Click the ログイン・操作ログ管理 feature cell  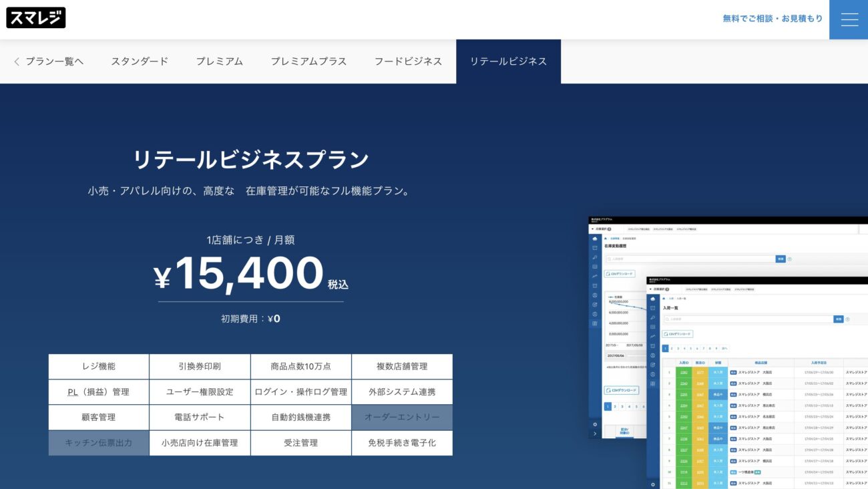(300, 392)
